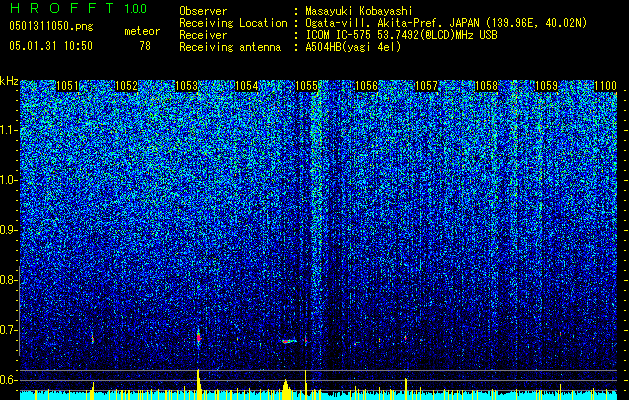Click the date stamp 05.01.31 10:50
The width and height of the screenshot is (629, 400).
pos(51,46)
